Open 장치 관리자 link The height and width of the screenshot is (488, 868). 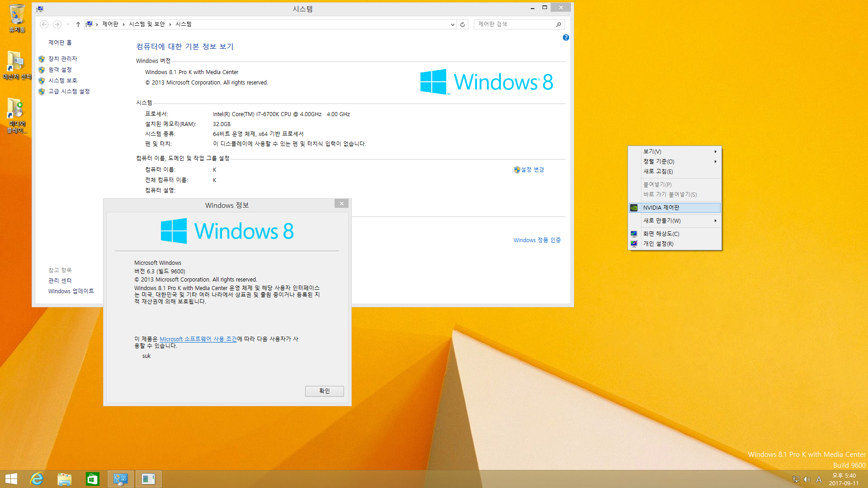pyautogui.click(x=63, y=59)
